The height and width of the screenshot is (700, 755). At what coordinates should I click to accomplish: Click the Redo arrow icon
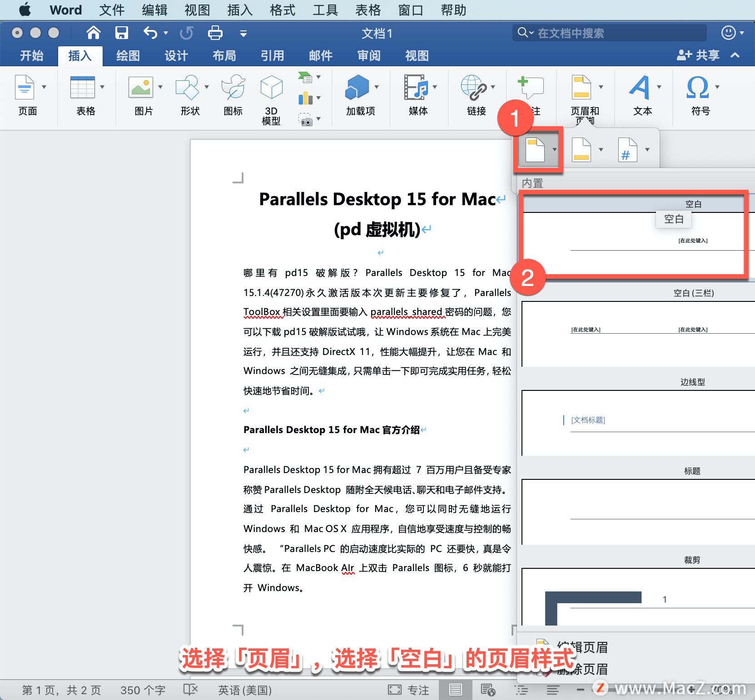[x=186, y=33]
